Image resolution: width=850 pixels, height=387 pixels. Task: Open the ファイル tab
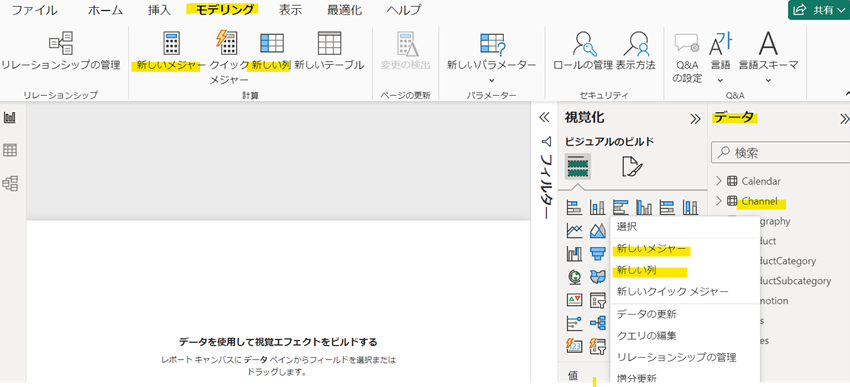(35, 10)
